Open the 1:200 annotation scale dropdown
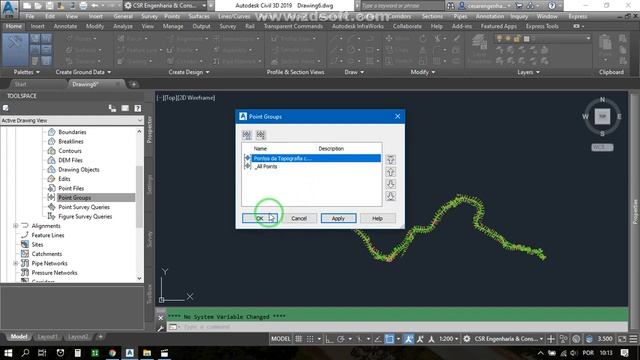This screenshot has height=360, width=640. 449,339
